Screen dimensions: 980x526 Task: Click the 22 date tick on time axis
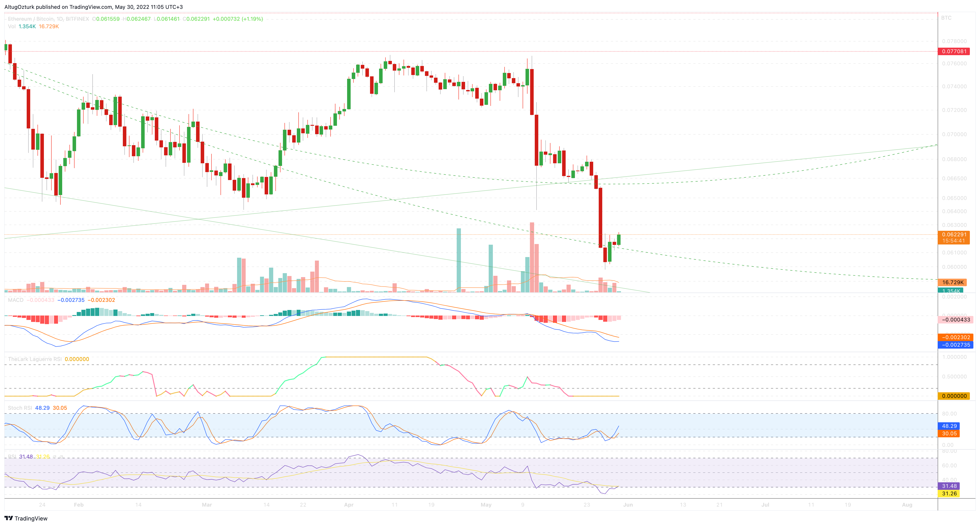point(303,505)
